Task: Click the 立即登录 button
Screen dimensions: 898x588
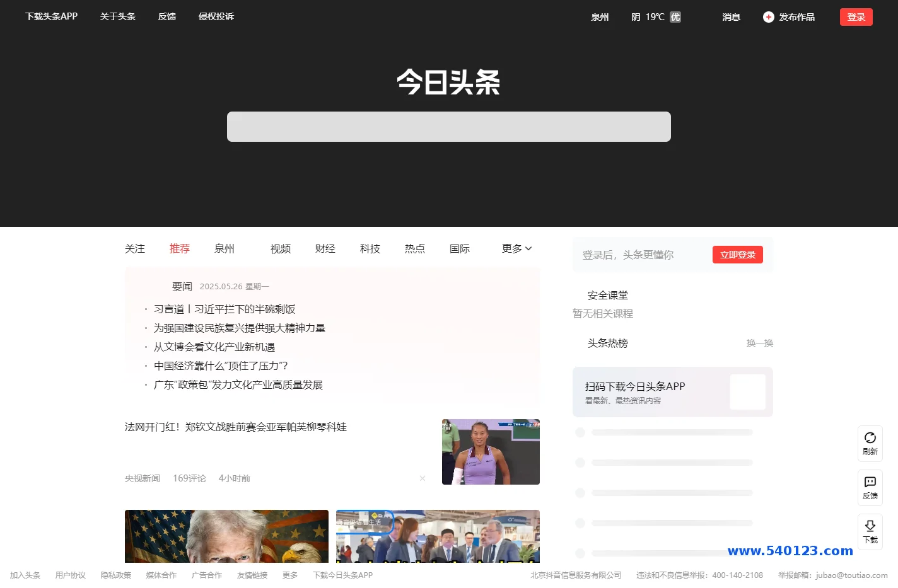Action: point(738,255)
